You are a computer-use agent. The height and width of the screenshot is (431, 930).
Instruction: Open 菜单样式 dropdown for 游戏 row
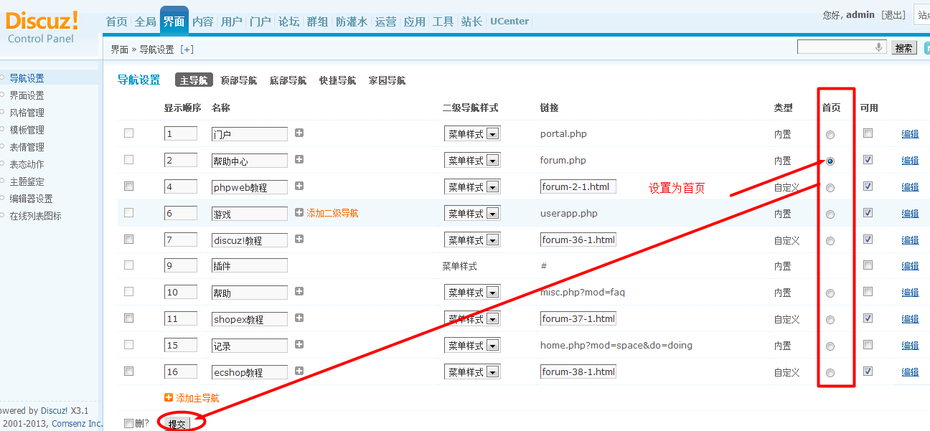click(472, 213)
